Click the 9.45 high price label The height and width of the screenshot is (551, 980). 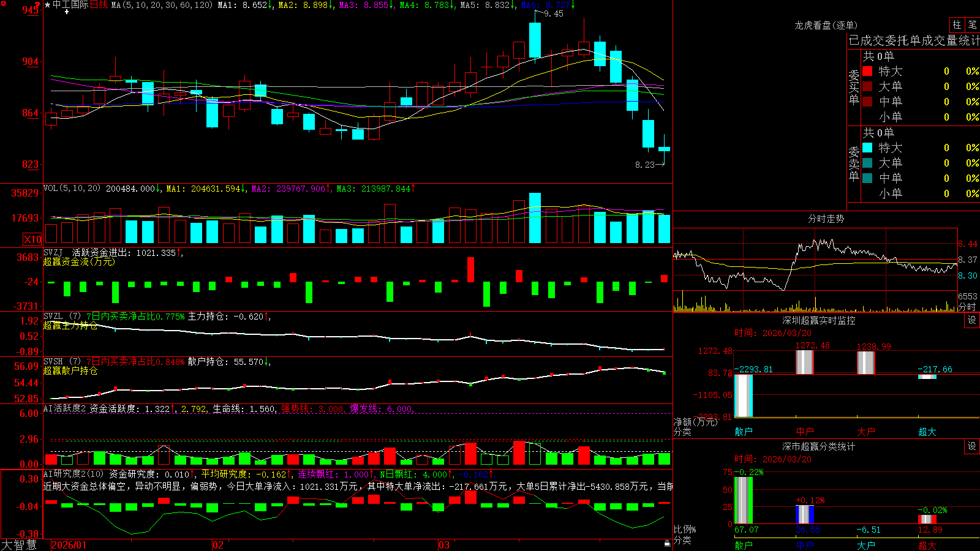pyautogui.click(x=554, y=13)
